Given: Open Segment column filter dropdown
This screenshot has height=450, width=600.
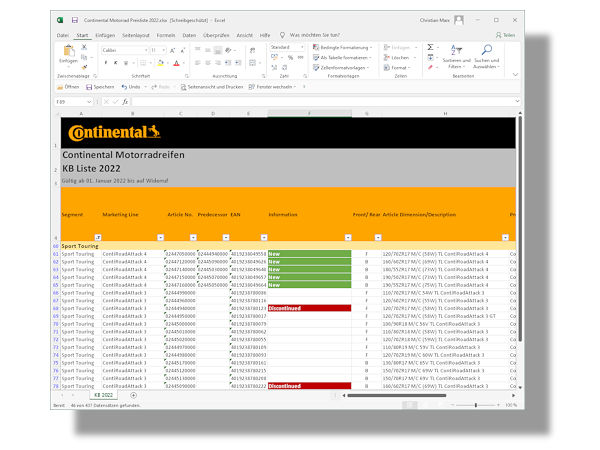Looking at the screenshot, I should pos(98,237).
